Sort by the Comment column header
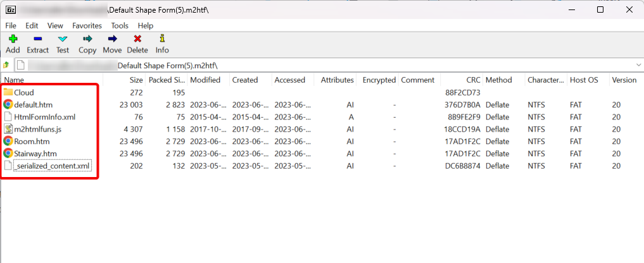The image size is (644, 263). pos(419,80)
